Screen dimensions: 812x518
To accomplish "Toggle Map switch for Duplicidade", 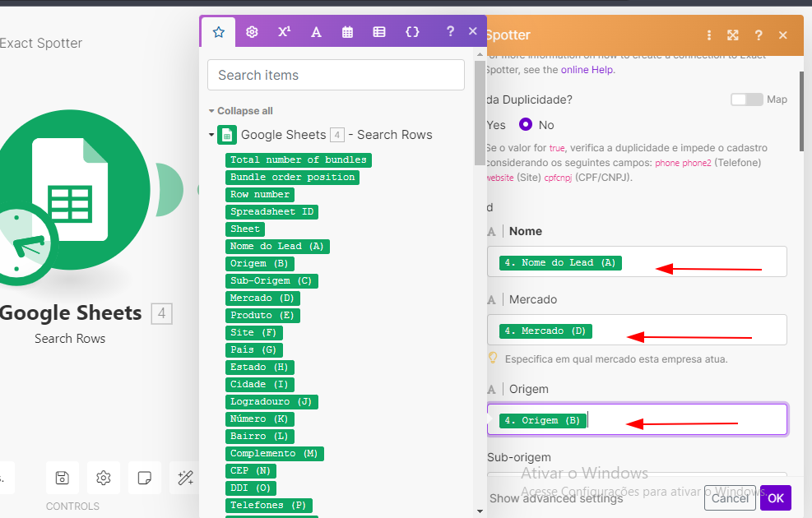I will tap(746, 99).
